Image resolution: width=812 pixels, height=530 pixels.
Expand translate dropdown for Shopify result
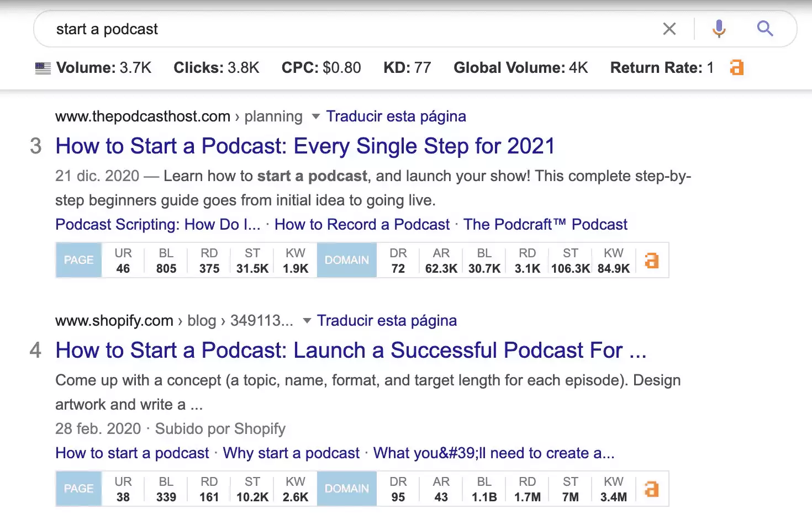pos(306,321)
